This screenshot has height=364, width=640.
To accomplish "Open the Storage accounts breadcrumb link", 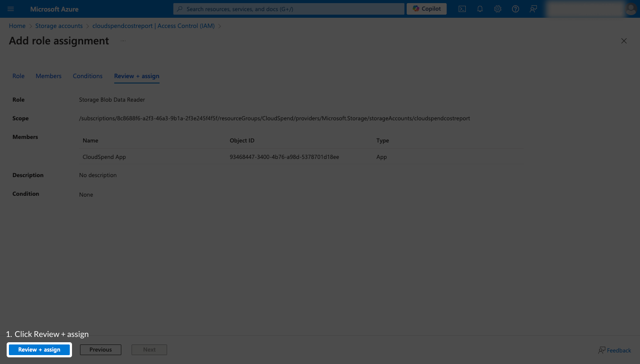I will [x=59, y=26].
